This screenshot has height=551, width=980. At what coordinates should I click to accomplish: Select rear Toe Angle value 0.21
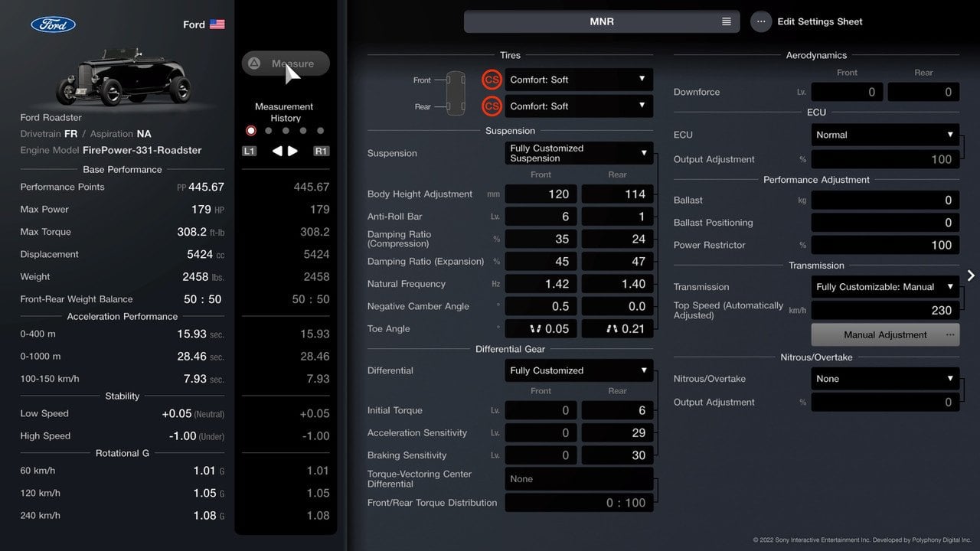pyautogui.click(x=617, y=329)
